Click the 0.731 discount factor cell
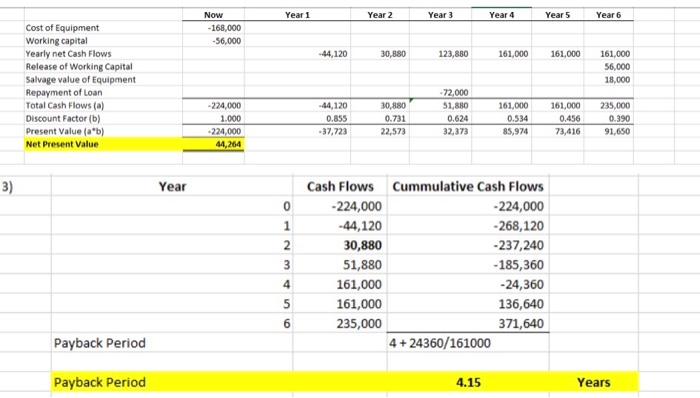700x398 pixels. [x=395, y=118]
